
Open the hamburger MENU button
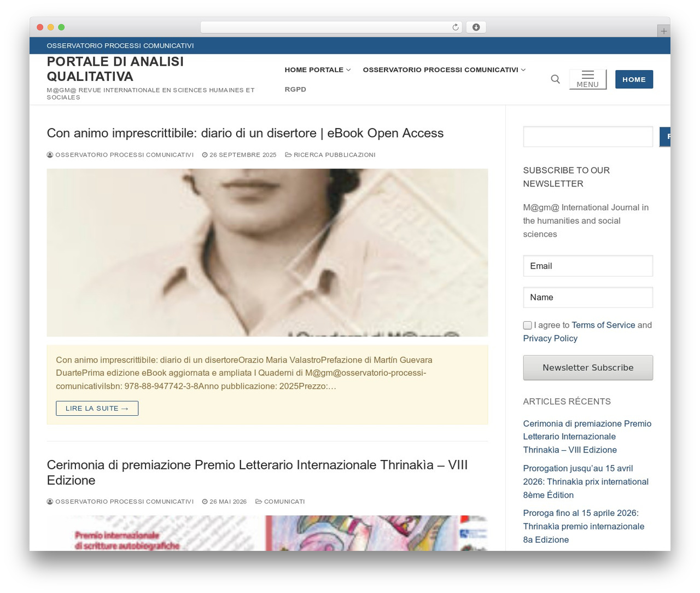pos(588,79)
